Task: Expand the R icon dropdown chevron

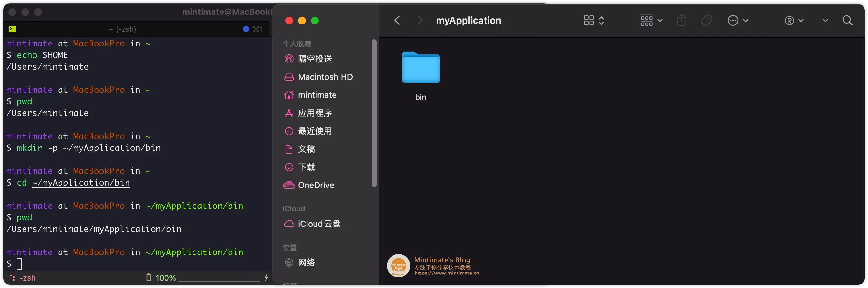Action: pos(801,21)
